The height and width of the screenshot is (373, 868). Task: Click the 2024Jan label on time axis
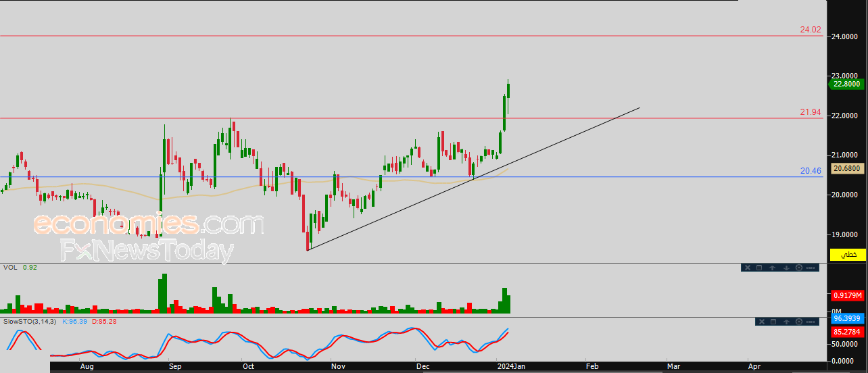[510, 366]
